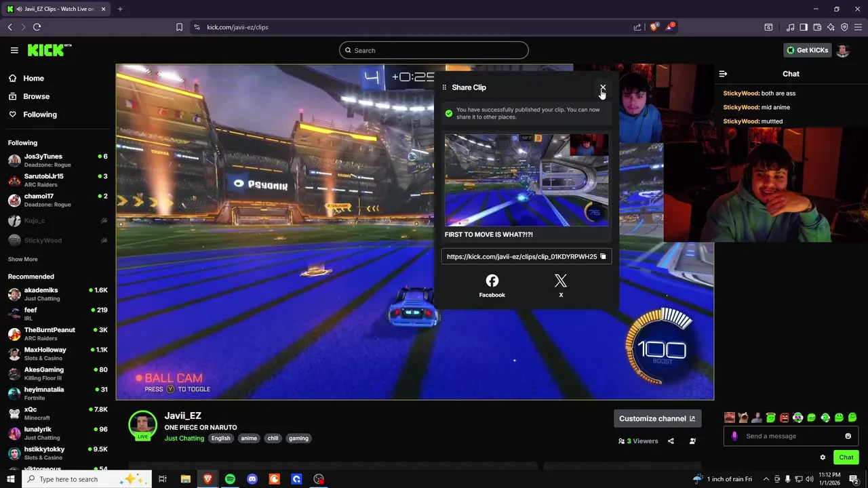Open TheBurntPeanut recommended channel
This screenshot has height=488, width=868.
(x=58, y=333)
